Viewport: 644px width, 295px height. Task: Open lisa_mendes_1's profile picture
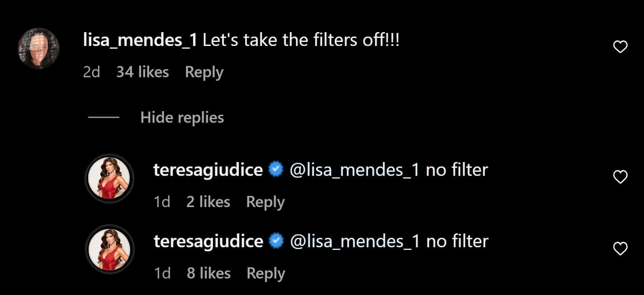[x=38, y=49]
